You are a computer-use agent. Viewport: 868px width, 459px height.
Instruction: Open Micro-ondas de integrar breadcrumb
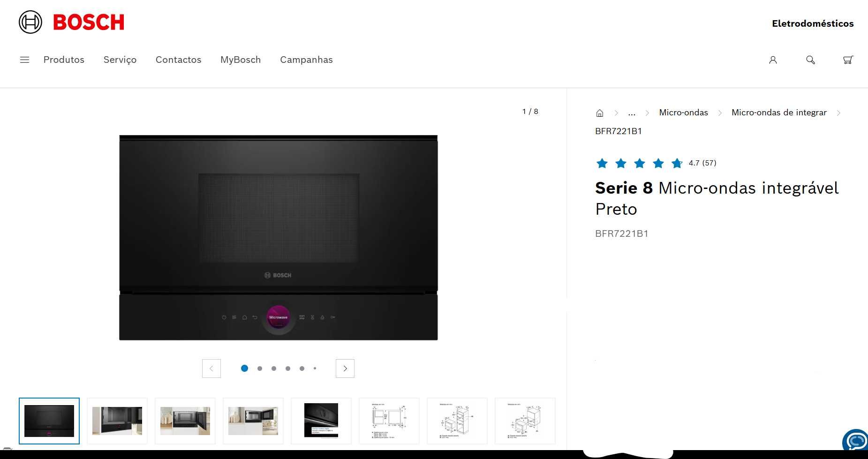click(x=779, y=113)
